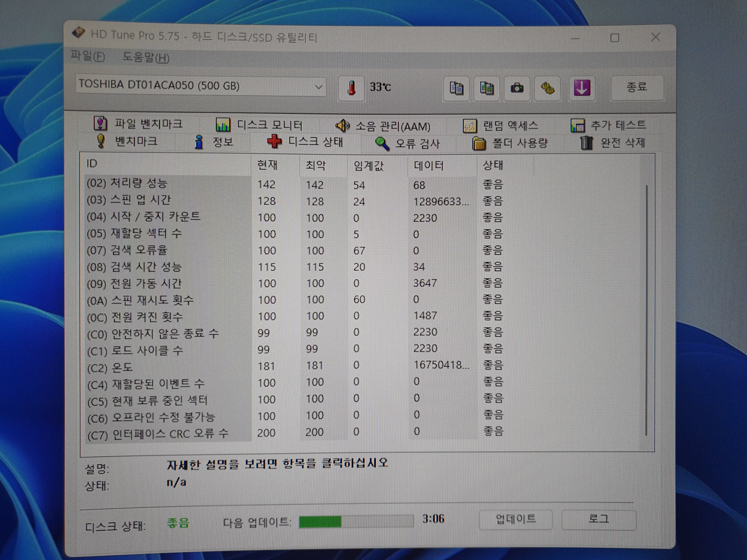Click the data value 16750418...
Image resolution: width=747 pixels, height=560 pixels.
tap(441, 365)
